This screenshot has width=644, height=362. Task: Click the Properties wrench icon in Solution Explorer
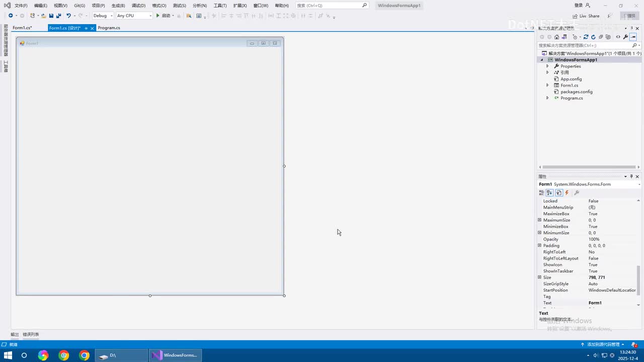coord(625,37)
